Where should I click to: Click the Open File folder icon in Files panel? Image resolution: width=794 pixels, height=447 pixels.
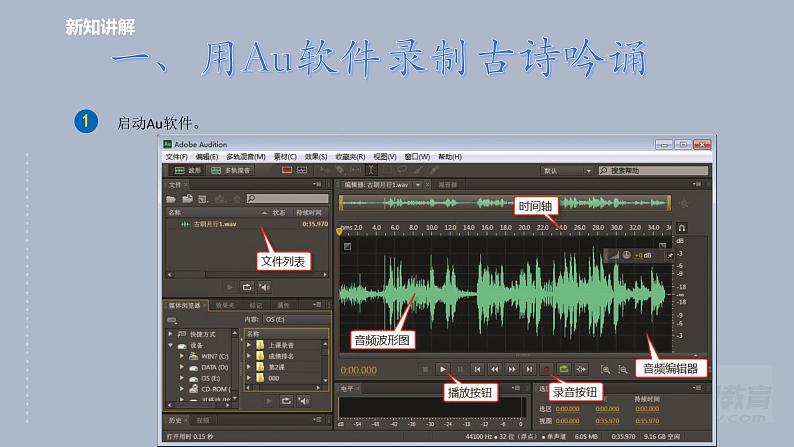[171, 199]
